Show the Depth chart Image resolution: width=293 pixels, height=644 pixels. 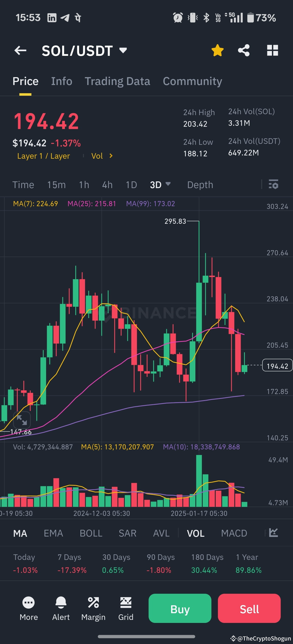(200, 185)
